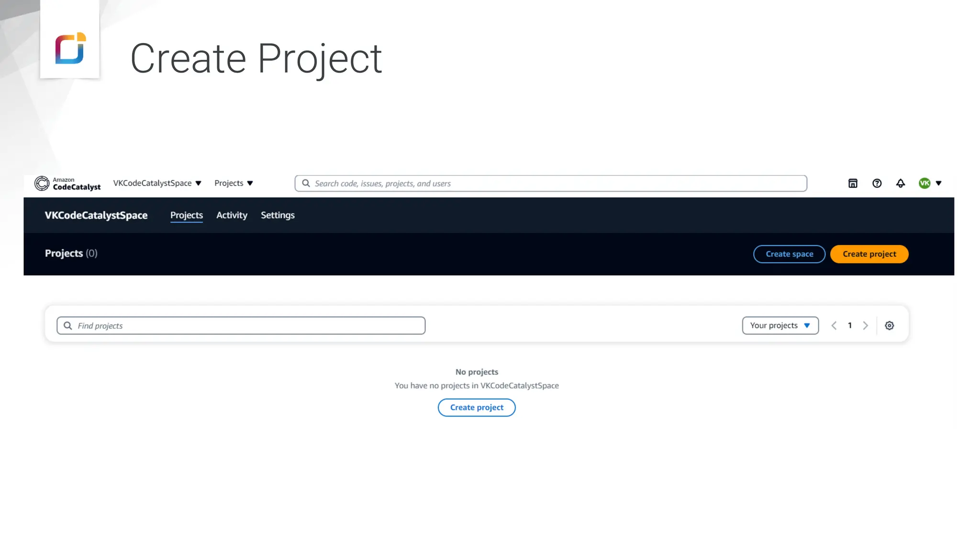
Task: Select the Projects tab
Action: point(187,215)
